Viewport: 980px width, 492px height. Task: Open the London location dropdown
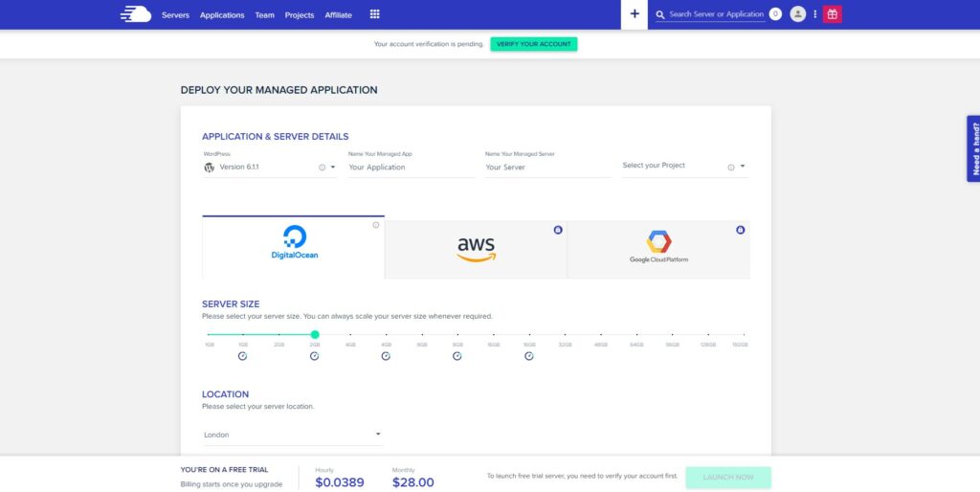(x=293, y=435)
